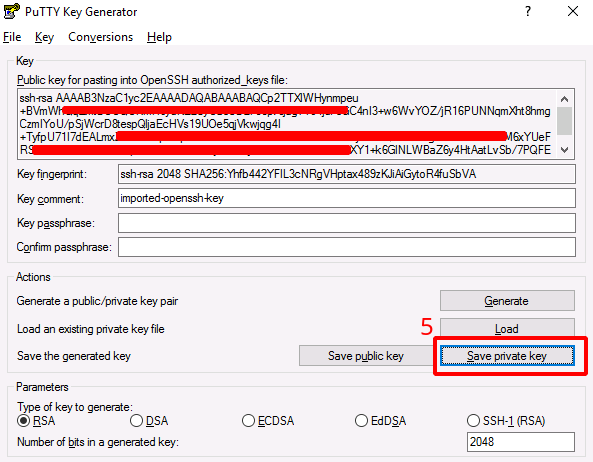Click the 'Key passphrase:' label
593x462 pixels.
pos(56,223)
